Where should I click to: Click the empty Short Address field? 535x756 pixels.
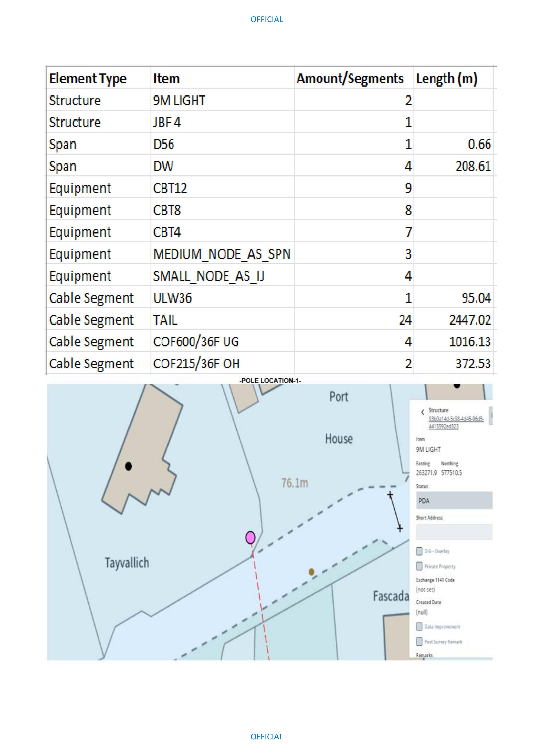[x=454, y=532]
